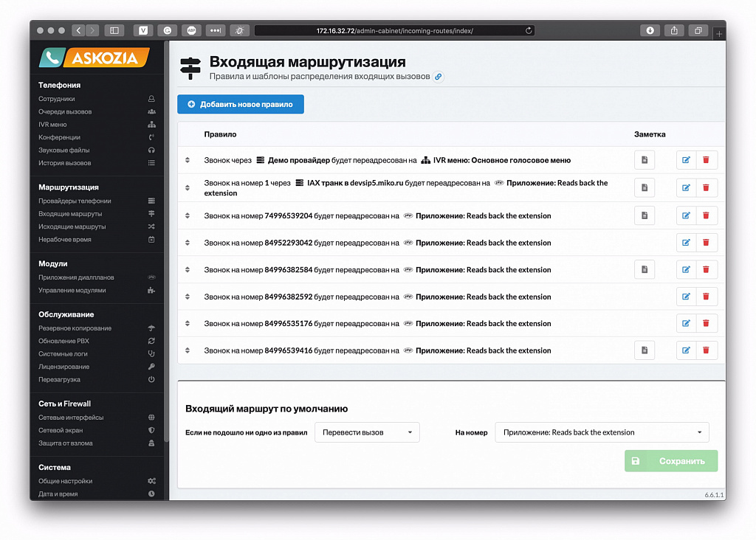Open Общие настройки page
Viewport: 756px width, 540px height.
pos(97,481)
